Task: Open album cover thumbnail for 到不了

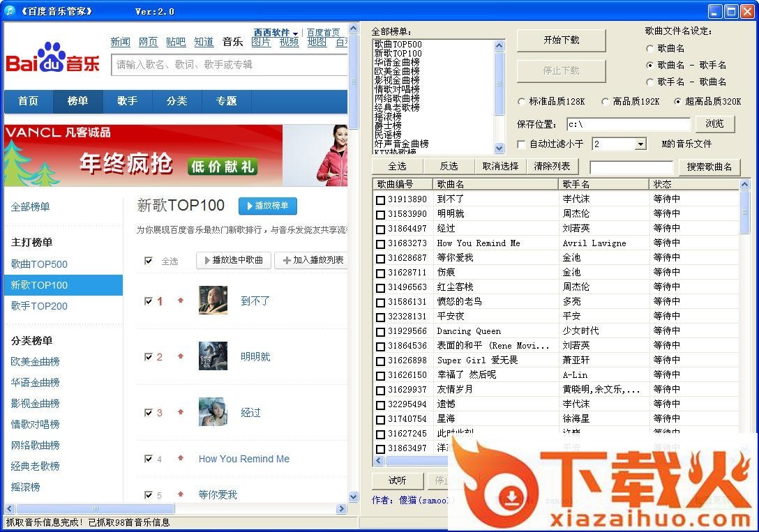Action: point(213,301)
